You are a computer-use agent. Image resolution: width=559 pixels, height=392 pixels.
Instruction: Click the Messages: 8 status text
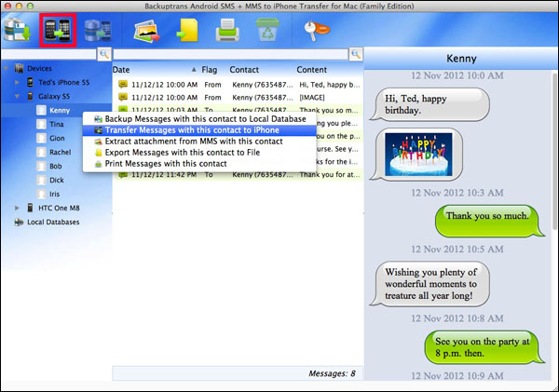332,373
